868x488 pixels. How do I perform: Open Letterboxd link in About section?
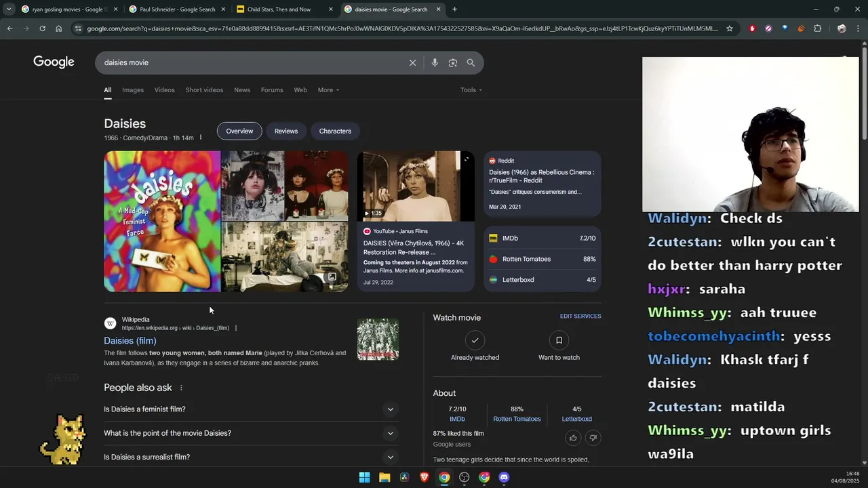click(576, 419)
